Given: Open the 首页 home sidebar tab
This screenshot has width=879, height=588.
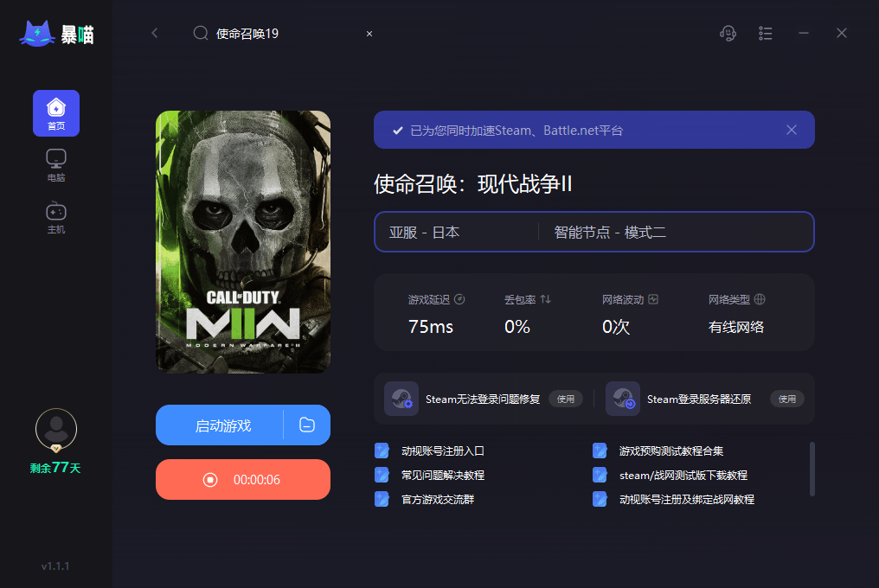Looking at the screenshot, I should (x=56, y=113).
